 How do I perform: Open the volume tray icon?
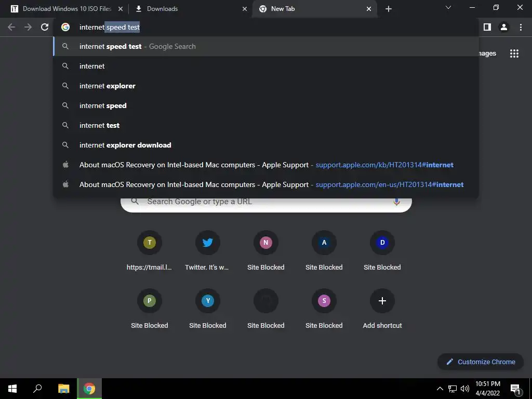[465, 389]
